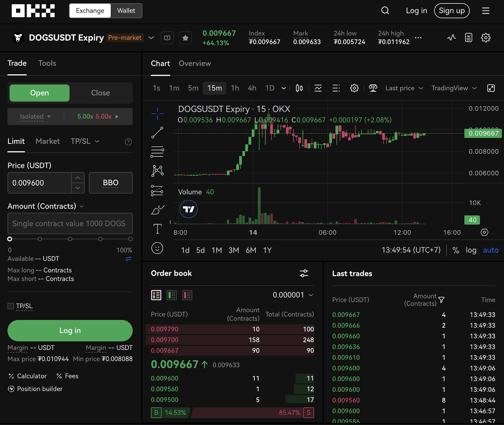Click Log in link in header

point(416,11)
